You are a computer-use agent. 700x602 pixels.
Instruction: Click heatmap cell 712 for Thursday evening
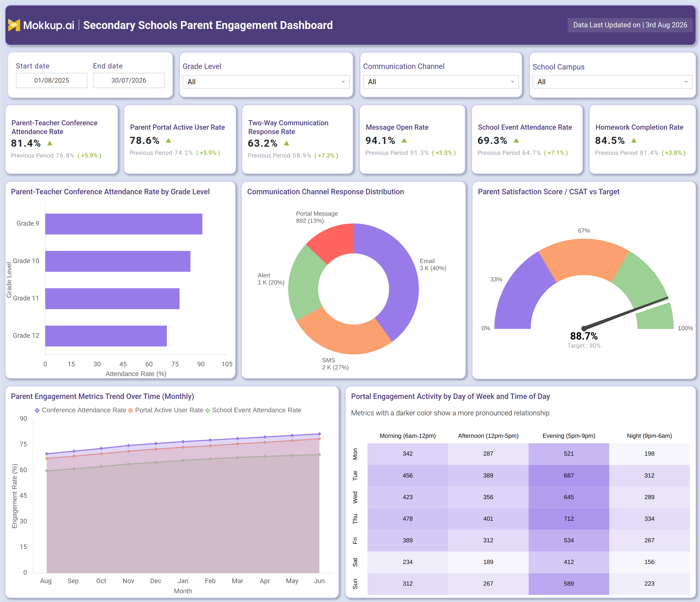point(568,519)
